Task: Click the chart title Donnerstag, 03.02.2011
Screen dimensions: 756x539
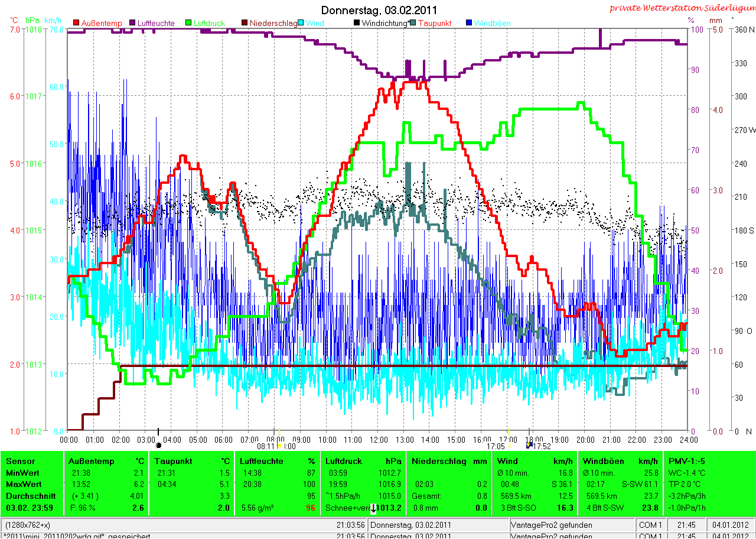Action: (379, 10)
